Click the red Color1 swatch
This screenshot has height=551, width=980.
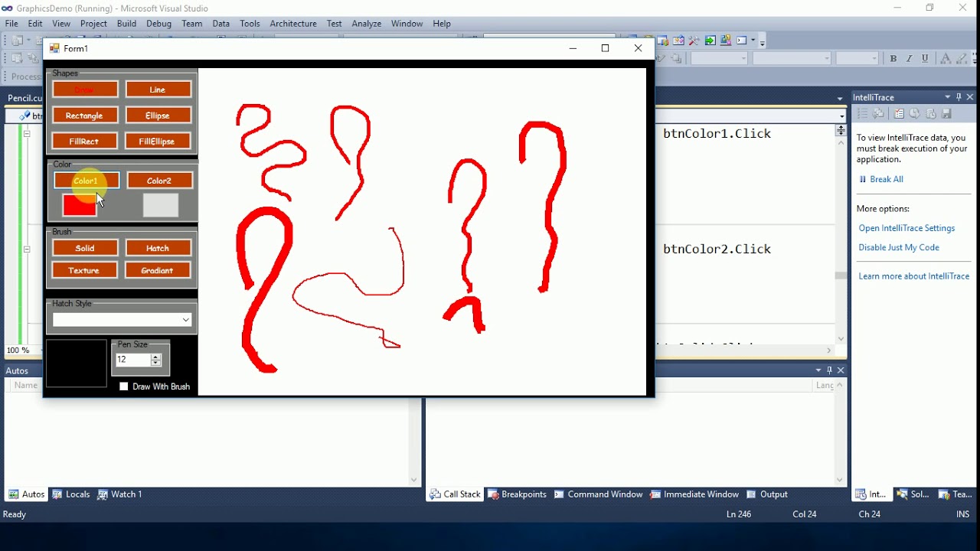tap(80, 205)
